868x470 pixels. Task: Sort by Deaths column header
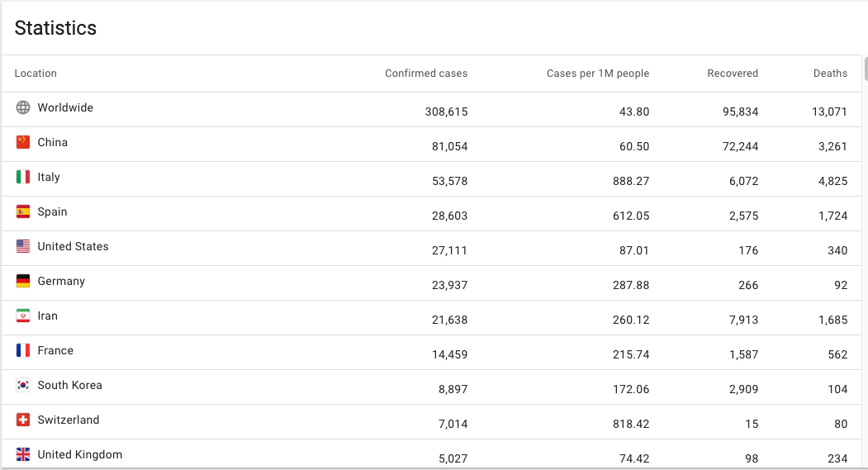tap(830, 73)
